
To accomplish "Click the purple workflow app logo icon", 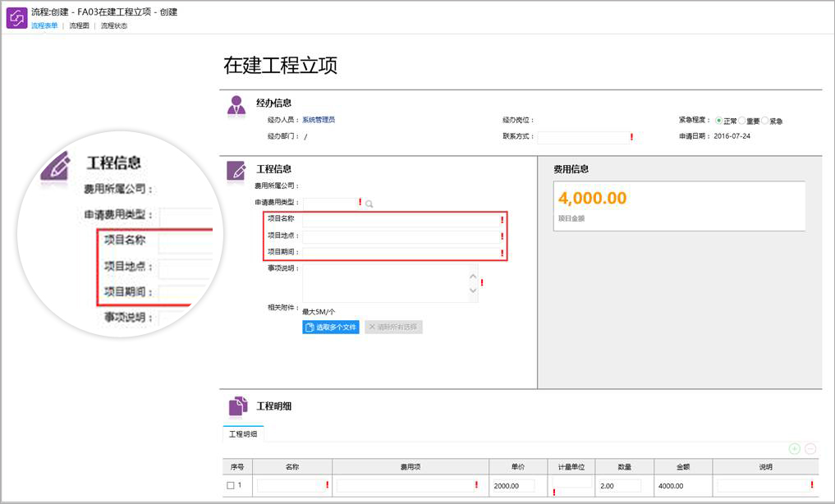I will [x=17, y=18].
